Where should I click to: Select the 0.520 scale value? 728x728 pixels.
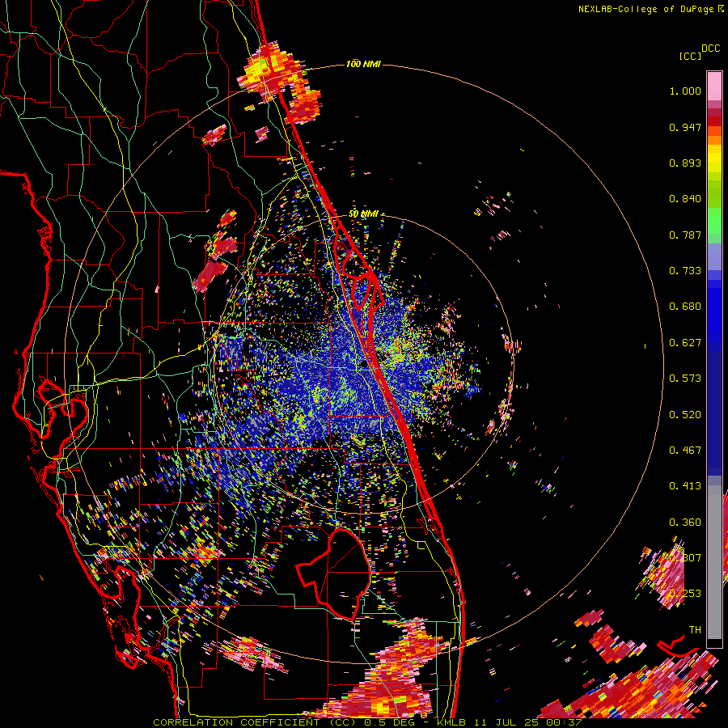pos(685,415)
